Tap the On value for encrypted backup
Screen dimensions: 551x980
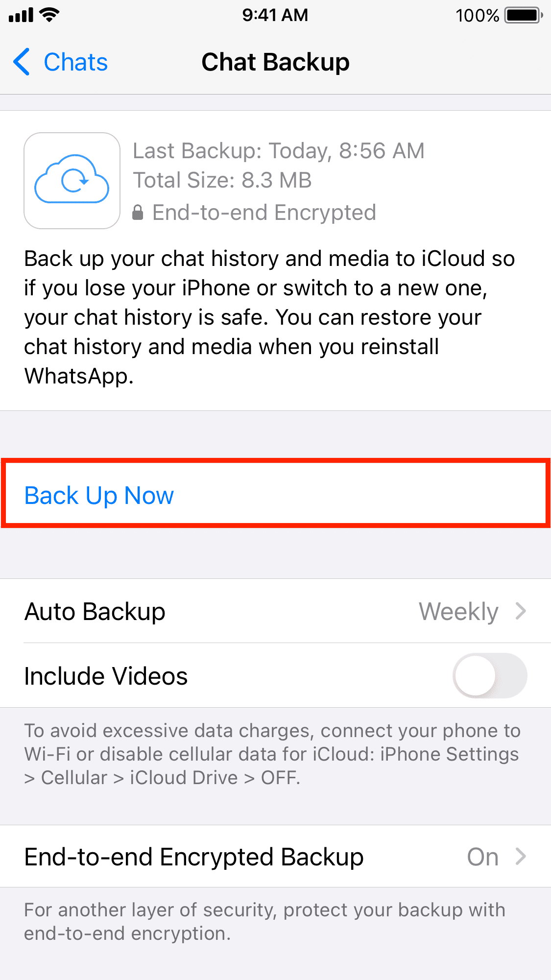click(x=483, y=857)
